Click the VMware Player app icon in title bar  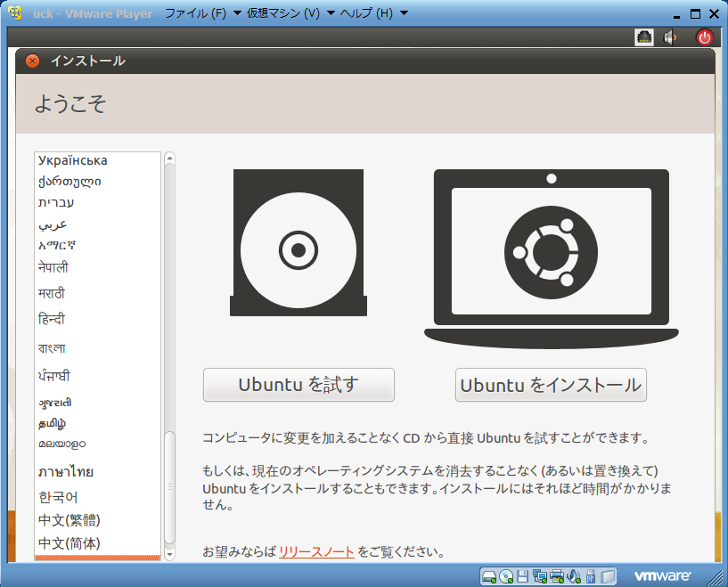click(x=15, y=13)
